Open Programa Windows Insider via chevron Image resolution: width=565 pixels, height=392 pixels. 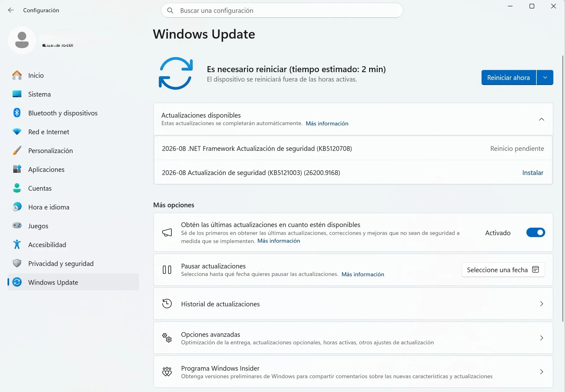(541, 372)
